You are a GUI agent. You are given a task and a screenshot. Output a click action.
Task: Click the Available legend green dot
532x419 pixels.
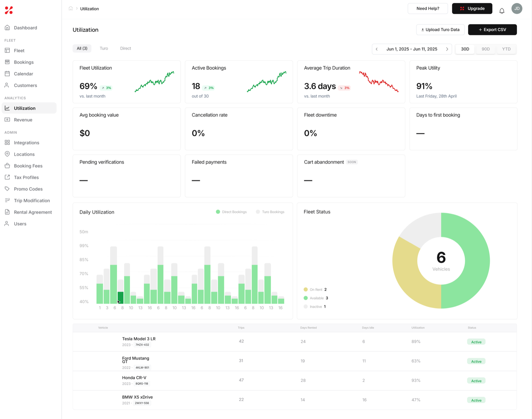(x=306, y=298)
